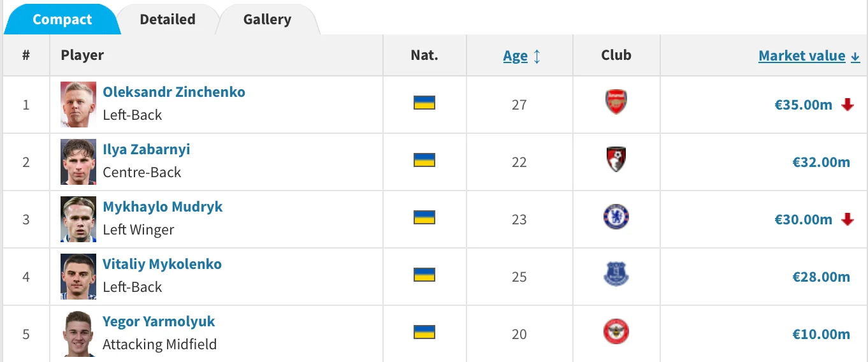This screenshot has height=362, width=868.
Task: Click the Bournemouth club crest
Action: tap(616, 159)
